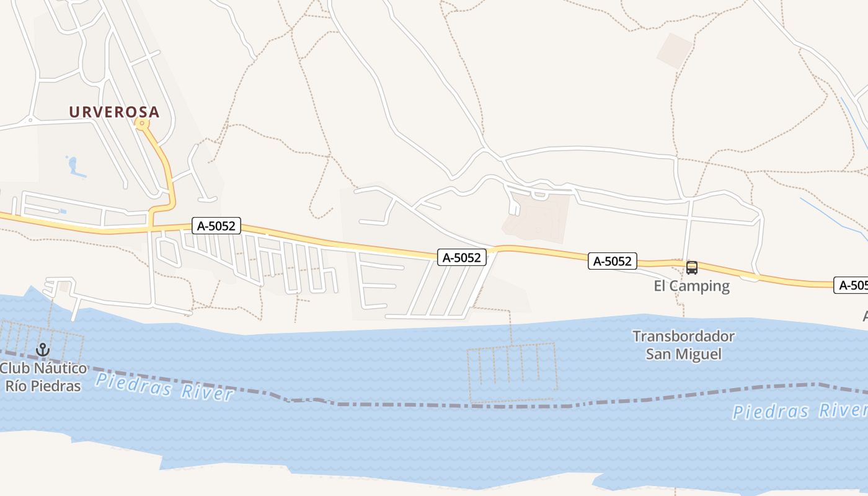Click the dash-dot boundary line in the river
868x496 pixels.
click(x=434, y=404)
